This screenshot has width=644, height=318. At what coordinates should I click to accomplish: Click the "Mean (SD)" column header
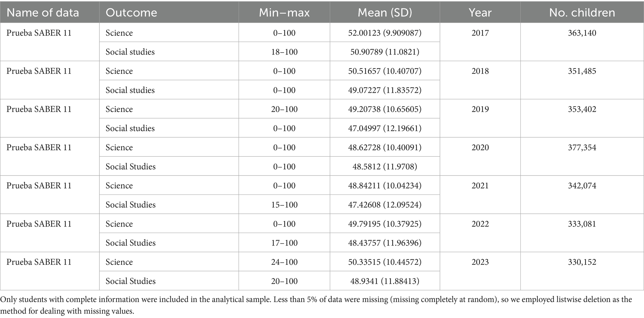384,13
